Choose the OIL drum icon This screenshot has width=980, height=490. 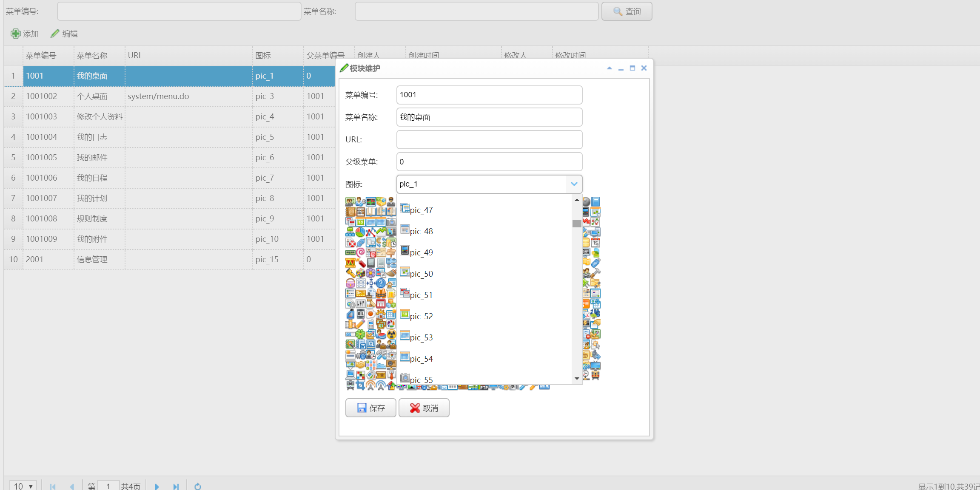click(360, 314)
